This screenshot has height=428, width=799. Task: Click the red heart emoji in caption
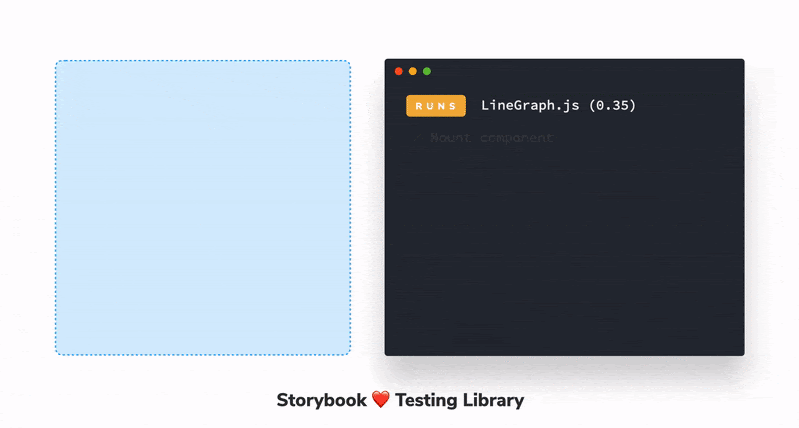tap(380, 400)
